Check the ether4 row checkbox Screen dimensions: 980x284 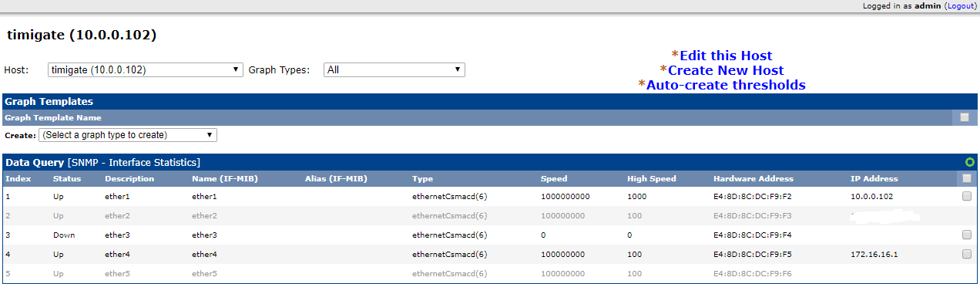point(966,254)
